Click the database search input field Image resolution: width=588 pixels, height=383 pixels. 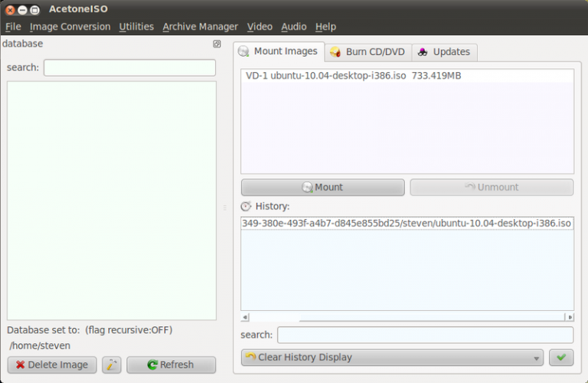pyautogui.click(x=129, y=67)
